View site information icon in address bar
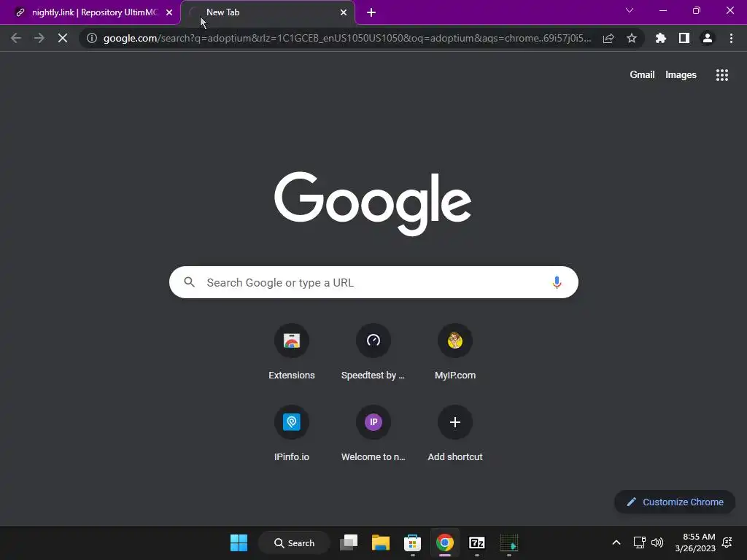 [92, 38]
